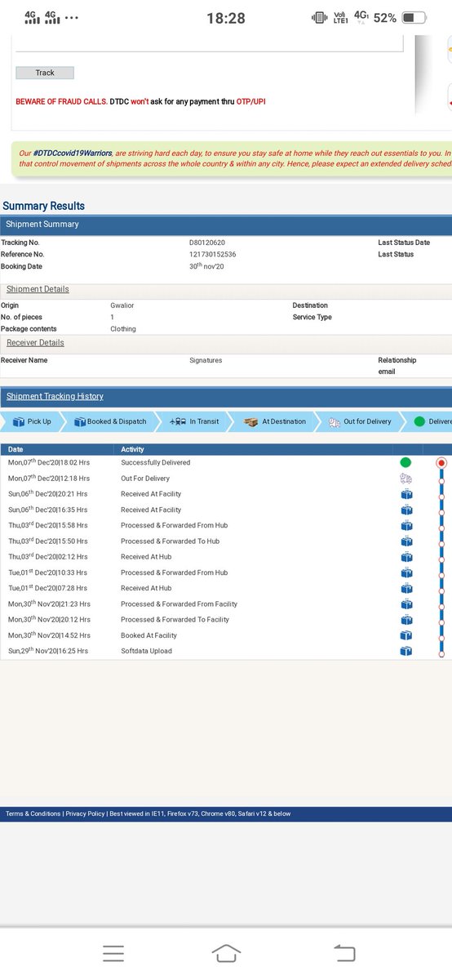Click the box icon in Booked At Facility row
The image size is (452, 980).
click(406, 635)
